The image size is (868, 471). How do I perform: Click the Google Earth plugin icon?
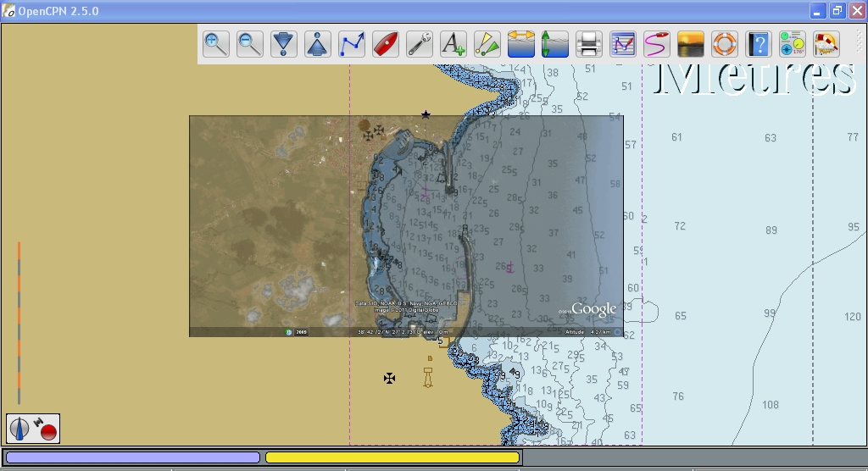(826, 44)
